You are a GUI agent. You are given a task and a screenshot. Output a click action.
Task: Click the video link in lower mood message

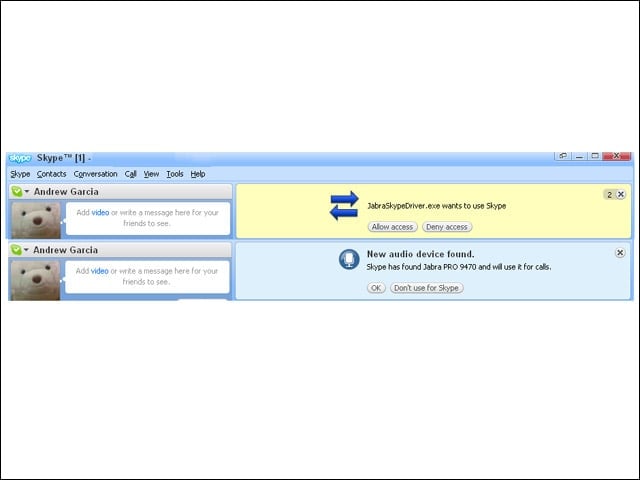[100, 271]
